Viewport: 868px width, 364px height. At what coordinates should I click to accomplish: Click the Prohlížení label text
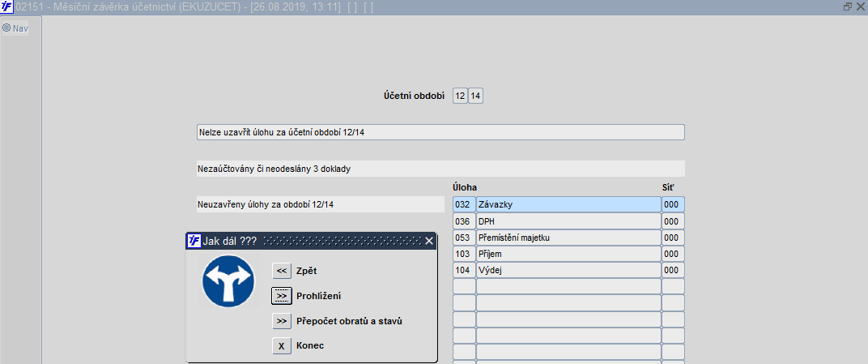coord(319,296)
